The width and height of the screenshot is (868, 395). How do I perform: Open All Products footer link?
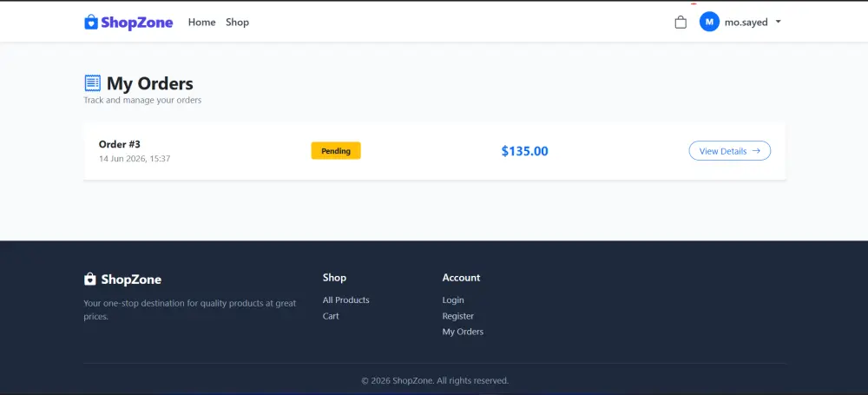tap(346, 300)
